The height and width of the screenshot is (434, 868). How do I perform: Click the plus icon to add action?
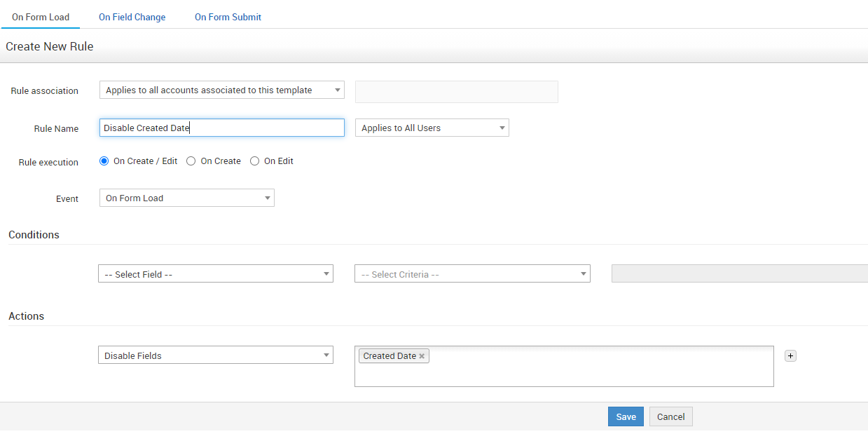pos(790,356)
